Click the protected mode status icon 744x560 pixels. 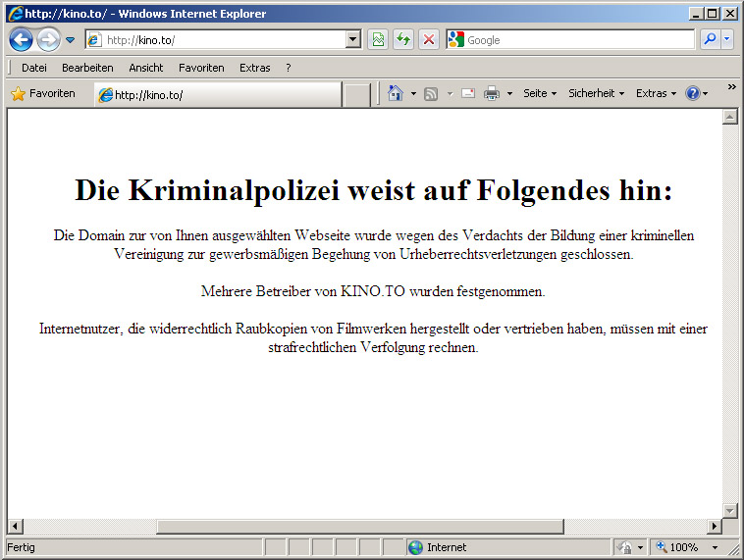624,547
